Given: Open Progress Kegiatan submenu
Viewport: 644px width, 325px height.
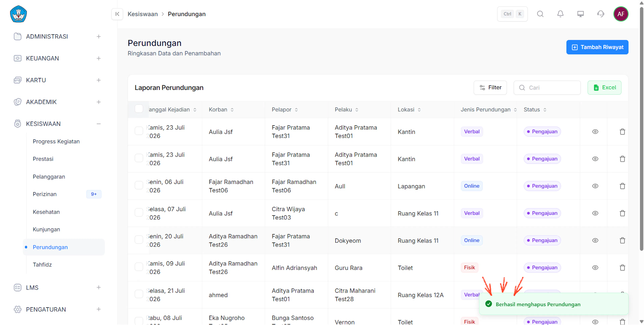Looking at the screenshot, I should 56,141.
